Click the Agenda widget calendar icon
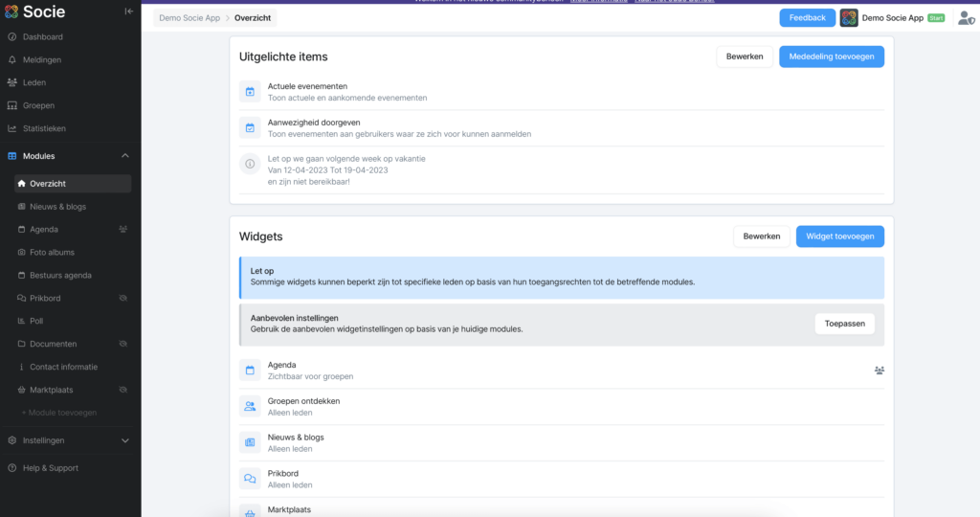 (250, 371)
